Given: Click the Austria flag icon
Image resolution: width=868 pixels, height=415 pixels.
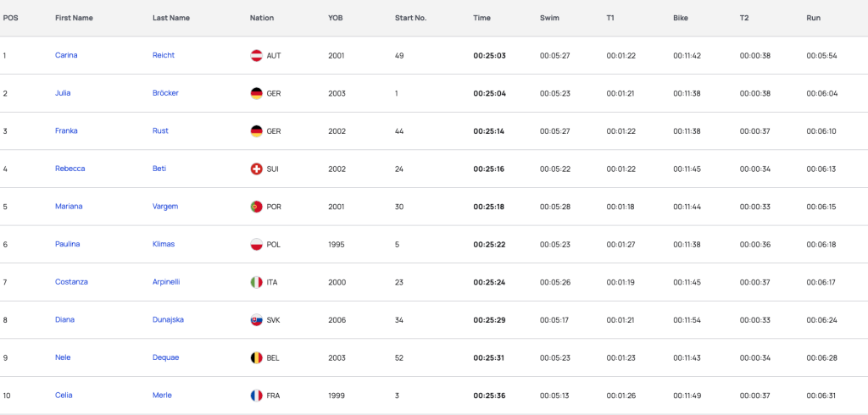Looking at the screenshot, I should point(256,55).
